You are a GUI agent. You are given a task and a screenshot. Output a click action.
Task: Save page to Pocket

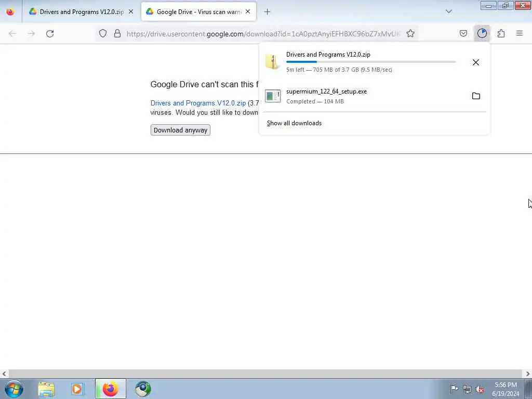click(x=463, y=33)
